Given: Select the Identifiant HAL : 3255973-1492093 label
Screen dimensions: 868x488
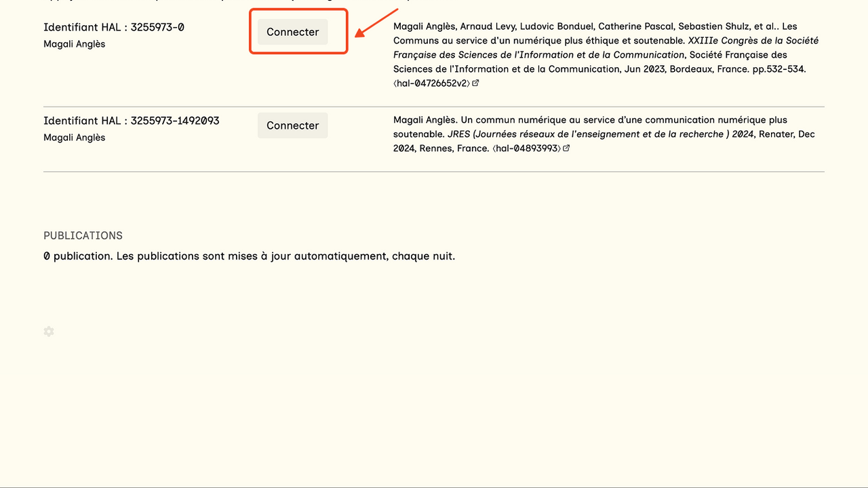Looking at the screenshot, I should tap(132, 121).
